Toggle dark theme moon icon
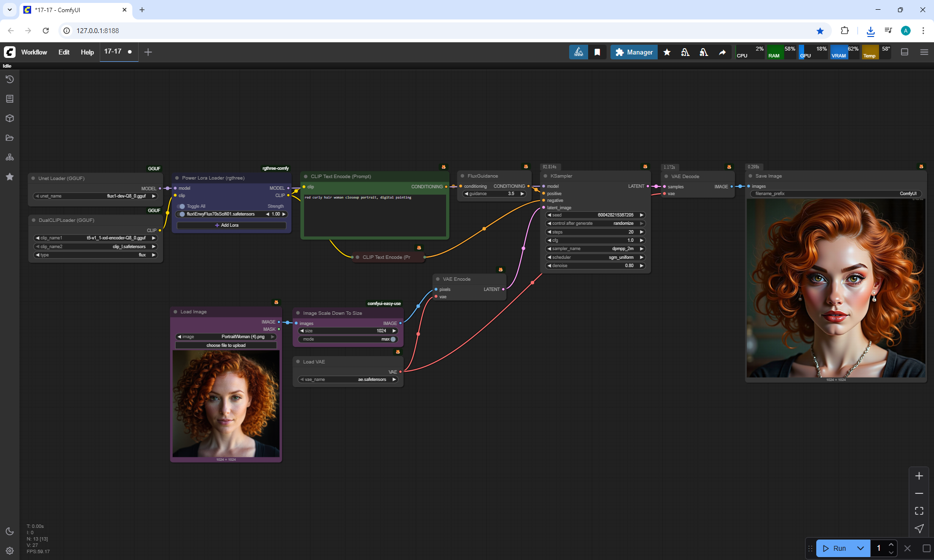The image size is (934, 560). (x=10, y=531)
